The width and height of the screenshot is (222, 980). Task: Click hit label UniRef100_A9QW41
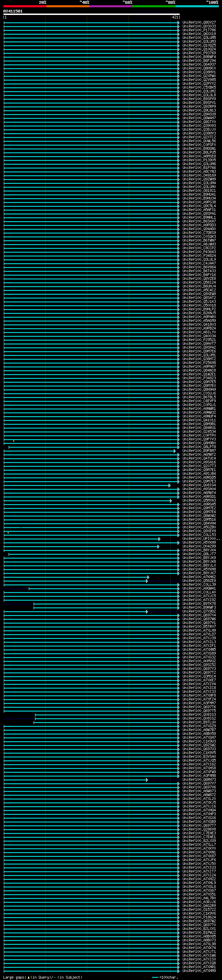[199, 588]
